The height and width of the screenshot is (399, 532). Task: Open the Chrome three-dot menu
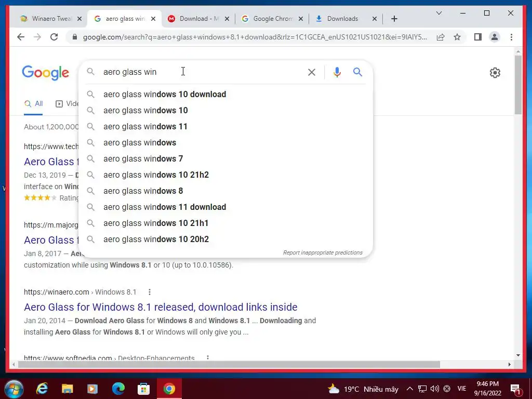(x=511, y=37)
